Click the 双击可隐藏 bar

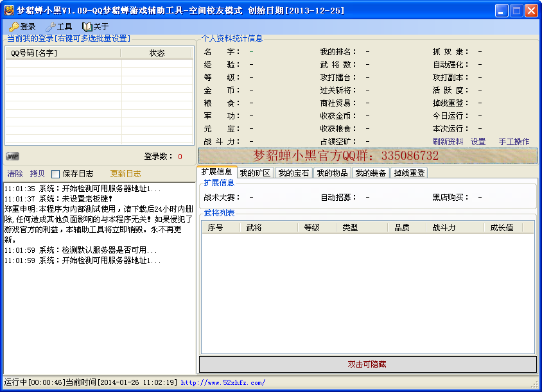pyautogui.click(x=368, y=364)
